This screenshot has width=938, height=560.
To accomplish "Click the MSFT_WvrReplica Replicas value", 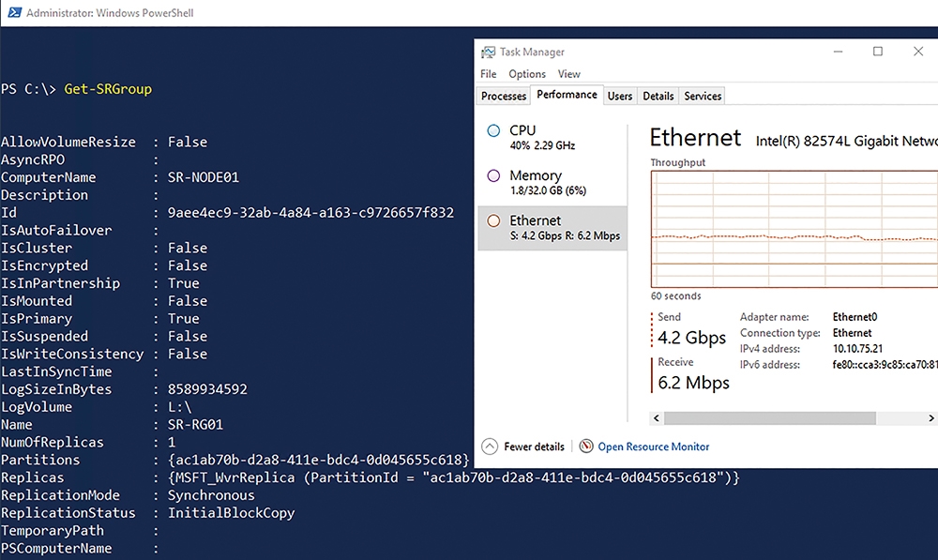I will point(453,477).
